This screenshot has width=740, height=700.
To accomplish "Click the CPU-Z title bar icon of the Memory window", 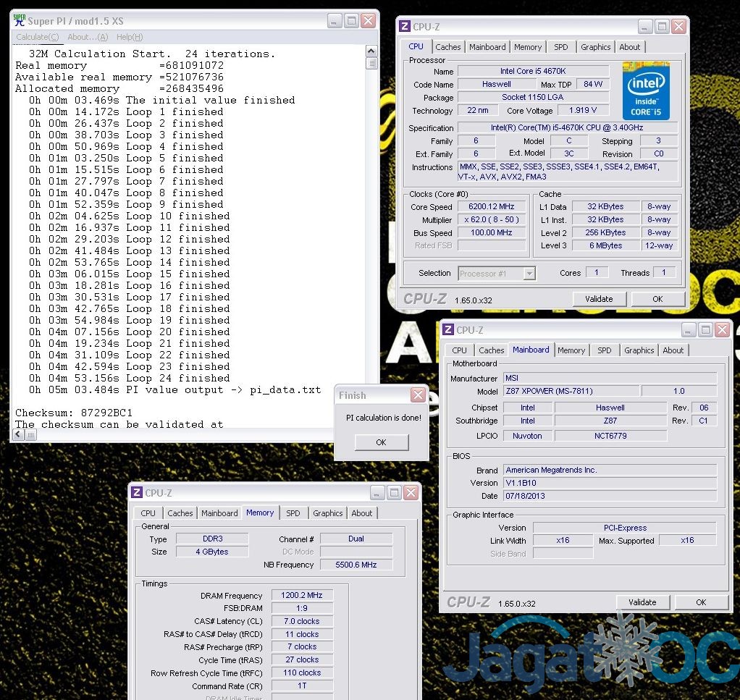I will 137,493.
